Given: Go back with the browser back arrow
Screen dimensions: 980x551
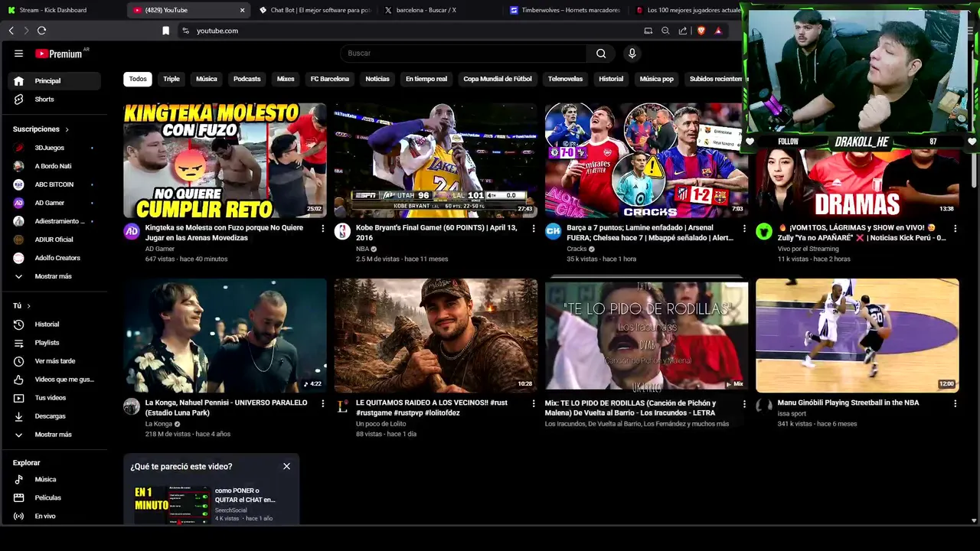Looking at the screenshot, I should pos(11,31).
